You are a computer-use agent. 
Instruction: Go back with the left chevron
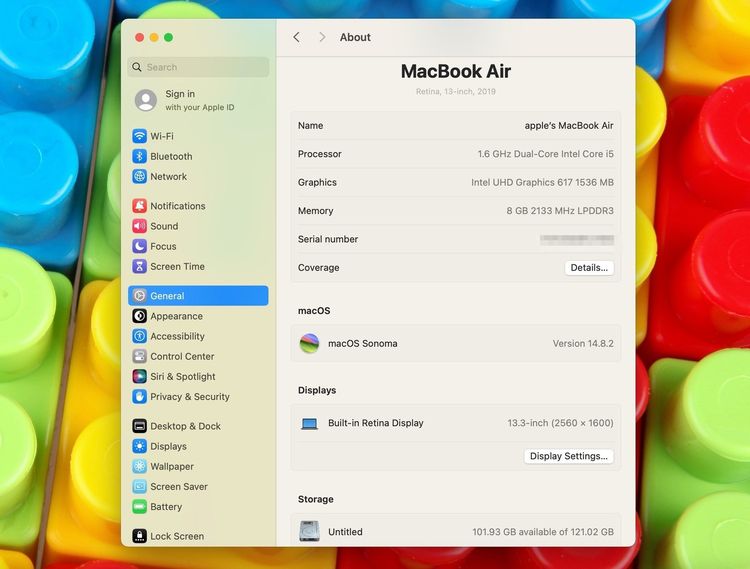(297, 37)
